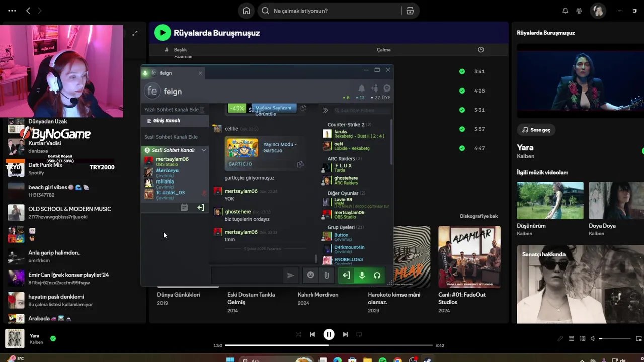Image resolution: width=644 pixels, height=362 pixels.
Task: Go to the previous track
Action: tap(312, 334)
